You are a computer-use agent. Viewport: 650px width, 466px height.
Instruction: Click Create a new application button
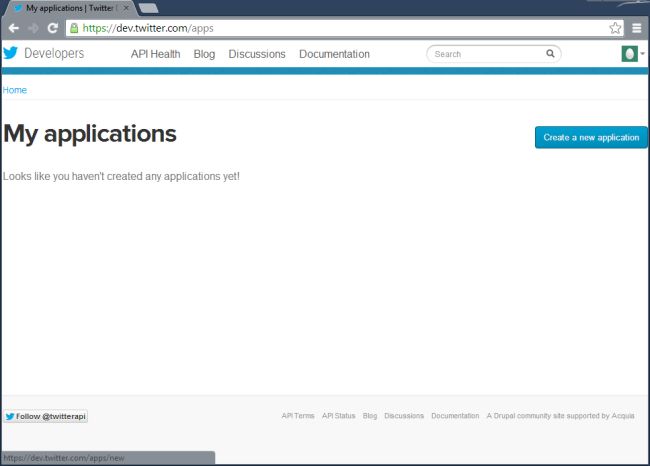(x=591, y=137)
